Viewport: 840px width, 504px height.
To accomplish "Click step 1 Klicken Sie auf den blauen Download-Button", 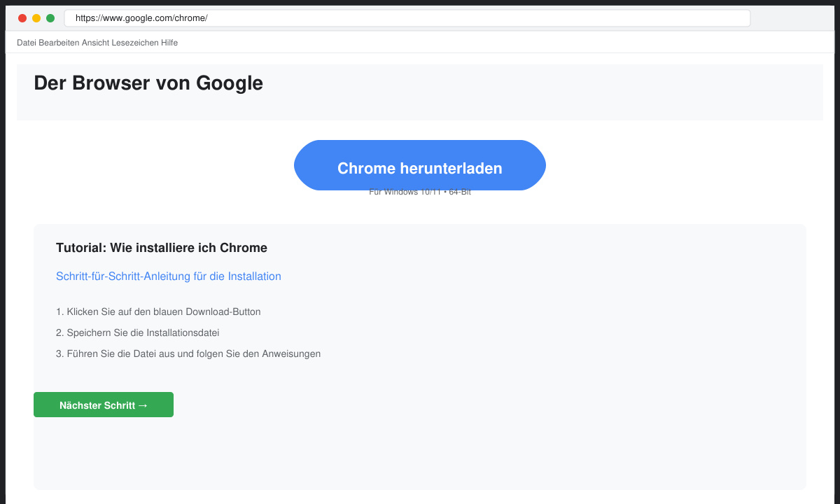I will click(158, 311).
